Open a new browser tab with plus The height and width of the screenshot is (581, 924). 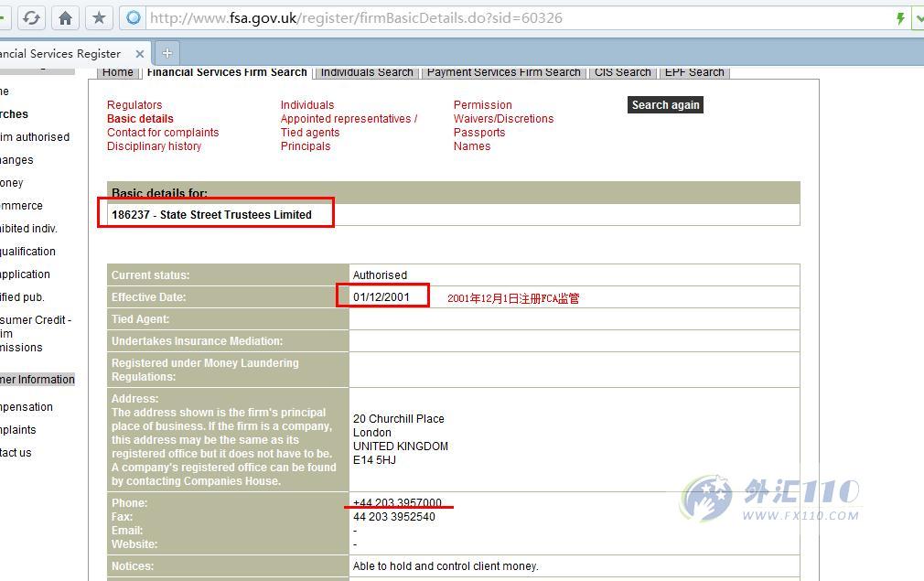[167, 53]
